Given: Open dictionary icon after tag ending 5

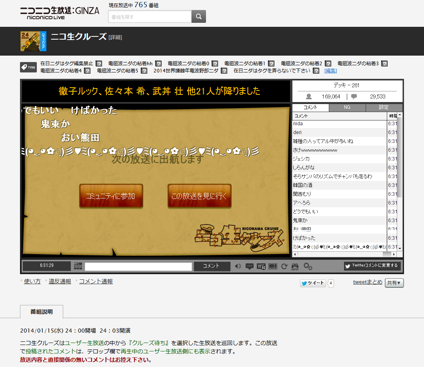Looking at the screenshot, I should pyautogui.click(x=144, y=71).
